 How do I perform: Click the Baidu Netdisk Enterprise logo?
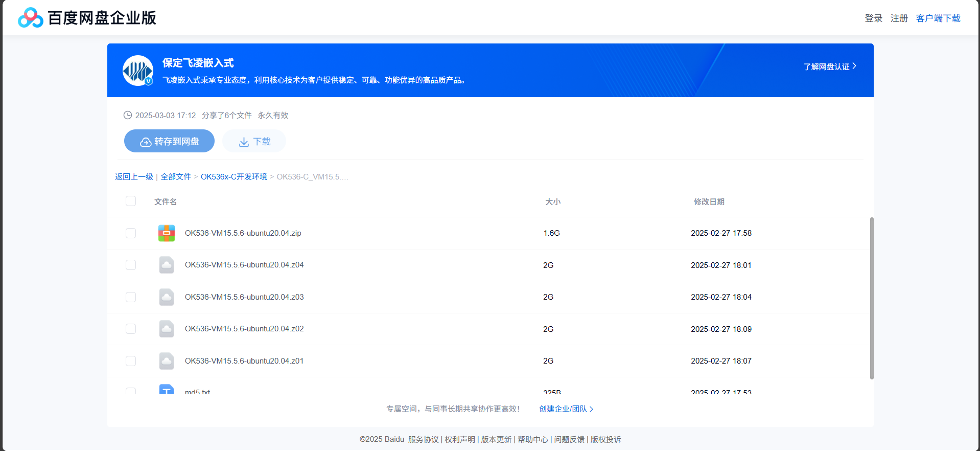click(87, 18)
